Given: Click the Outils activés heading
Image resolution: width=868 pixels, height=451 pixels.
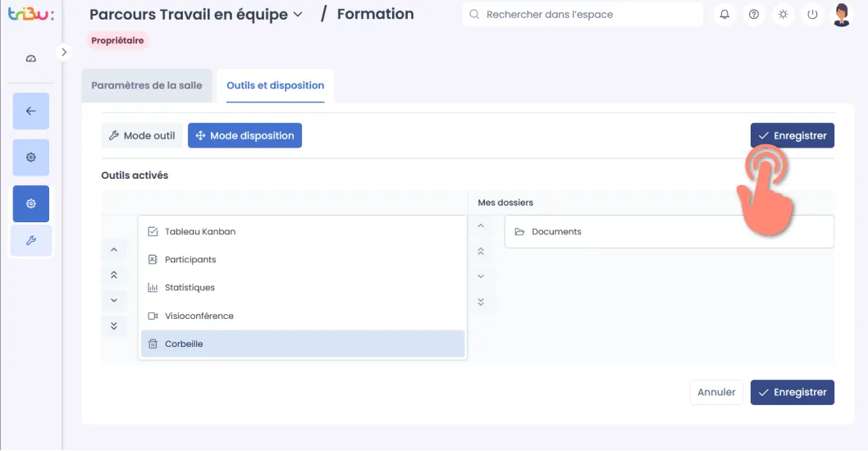Looking at the screenshot, I should click(135, 175).
